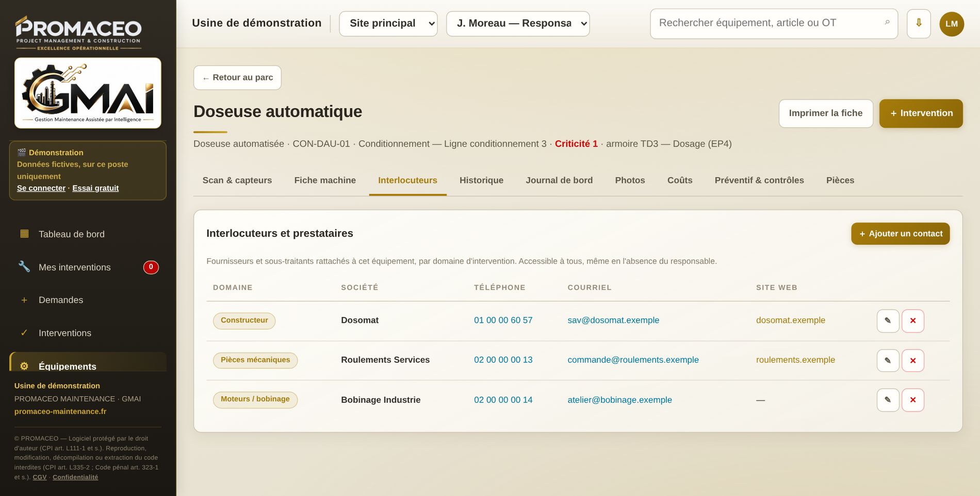Create a new Intervention

pos(921,113)
